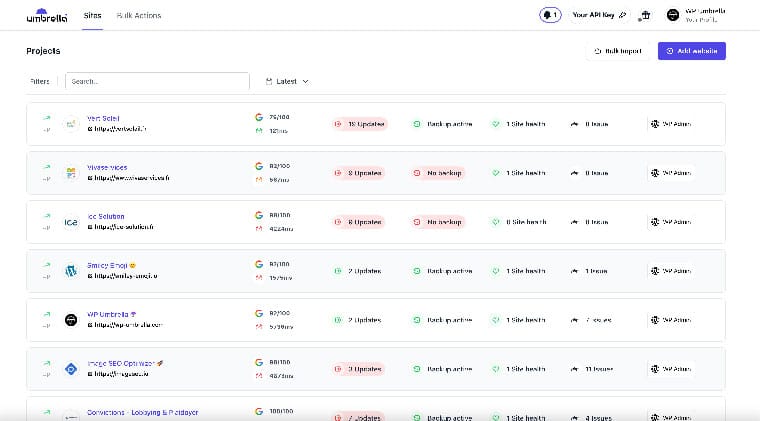Click the Bulk import button

[x=617, y=51]
